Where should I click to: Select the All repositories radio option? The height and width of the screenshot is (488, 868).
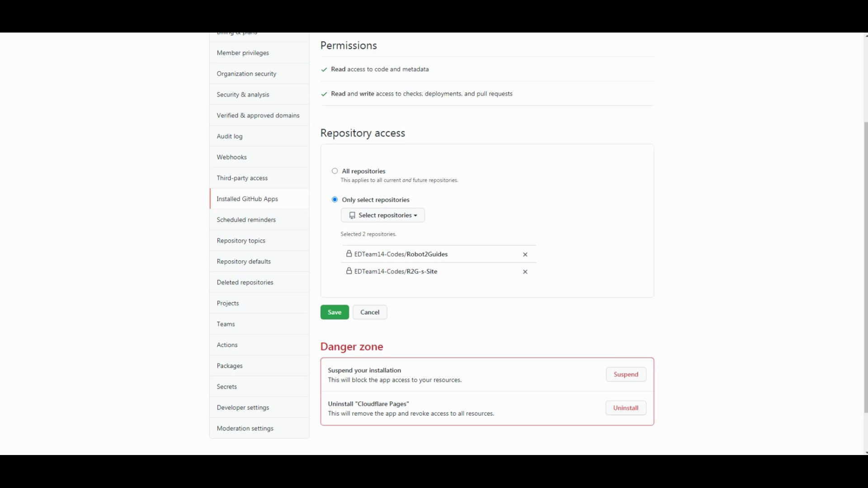tap(335, 171)
